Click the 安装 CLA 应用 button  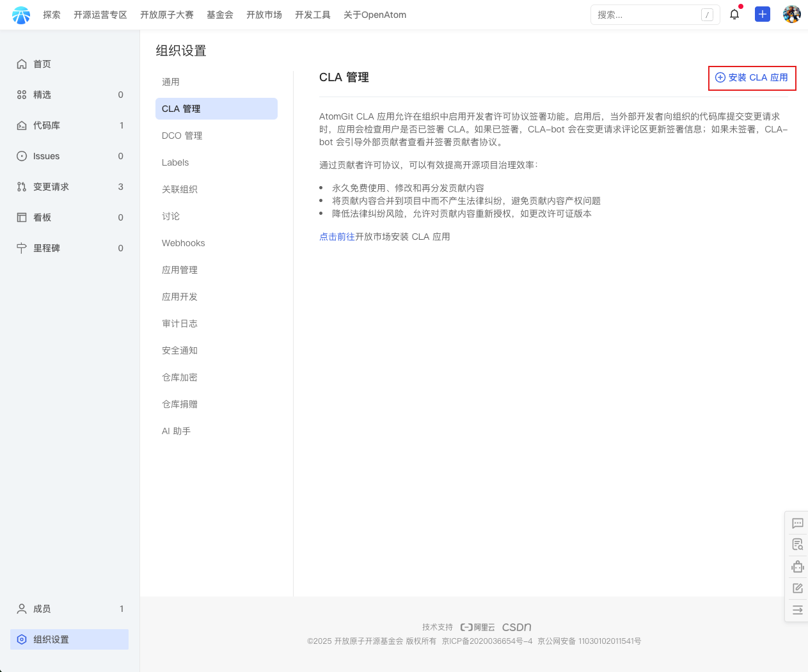coord(752,78)
